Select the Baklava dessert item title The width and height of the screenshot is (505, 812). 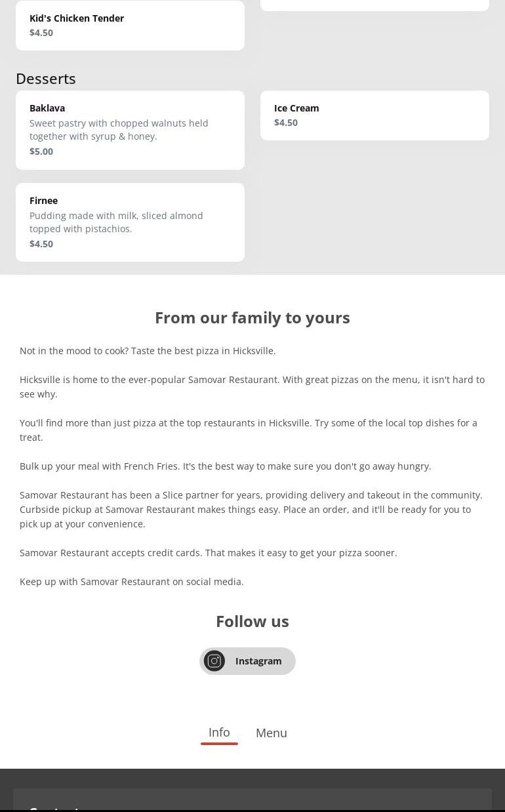(x=47, y=108)
